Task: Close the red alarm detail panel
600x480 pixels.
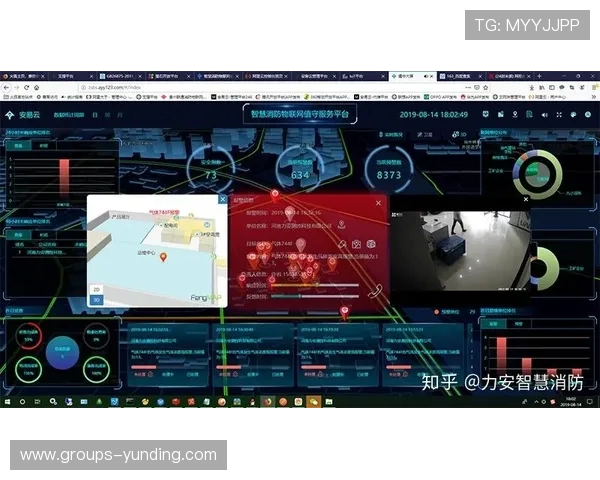Action: point(378,202)
